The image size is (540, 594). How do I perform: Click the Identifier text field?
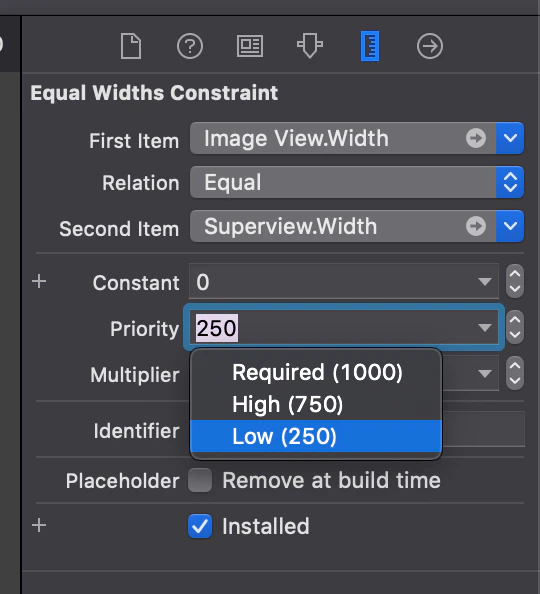tap(483, 429)
